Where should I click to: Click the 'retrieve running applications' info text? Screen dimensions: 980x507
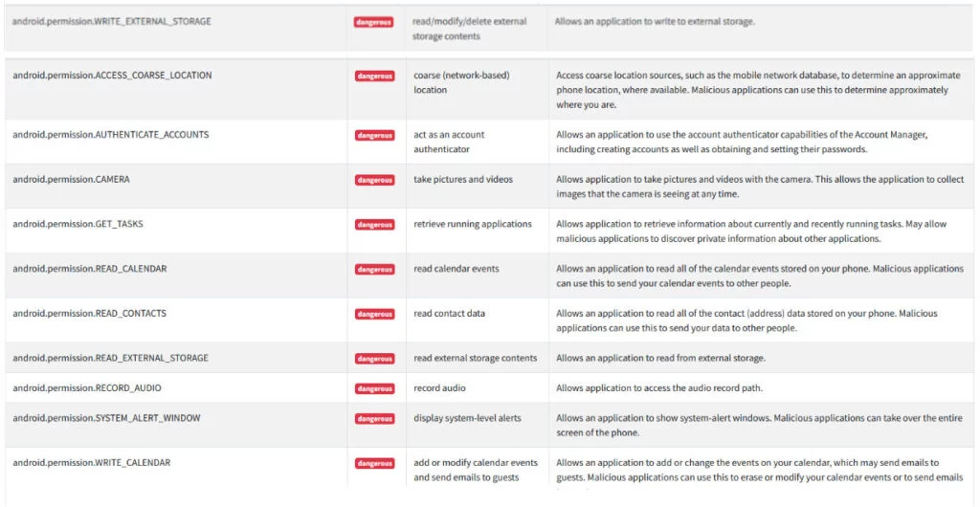click(x=473, y=224)
